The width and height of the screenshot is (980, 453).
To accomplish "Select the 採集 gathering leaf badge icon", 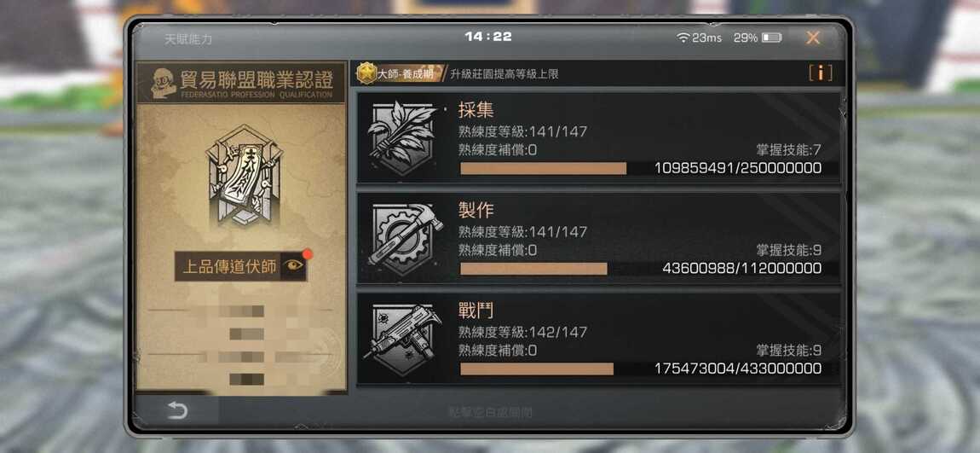I will [402, 137].
